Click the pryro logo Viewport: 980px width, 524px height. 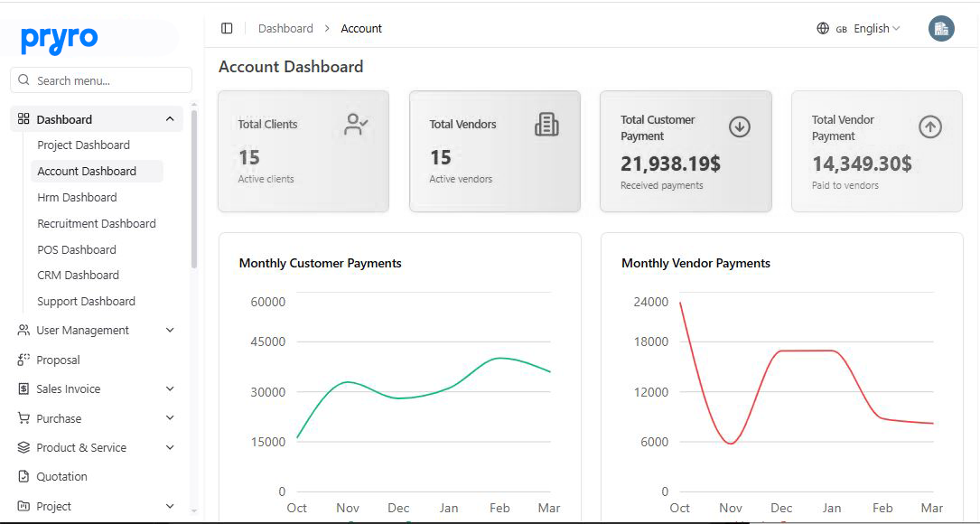(60, 39)
